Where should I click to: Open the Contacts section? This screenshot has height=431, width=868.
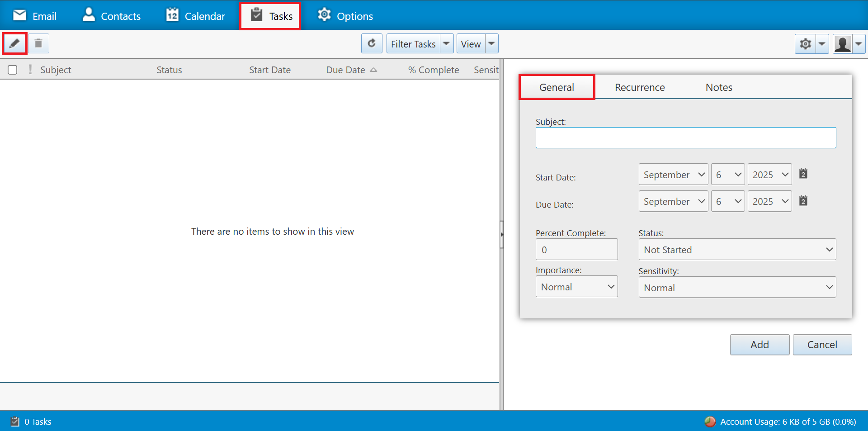pos(111,16)
